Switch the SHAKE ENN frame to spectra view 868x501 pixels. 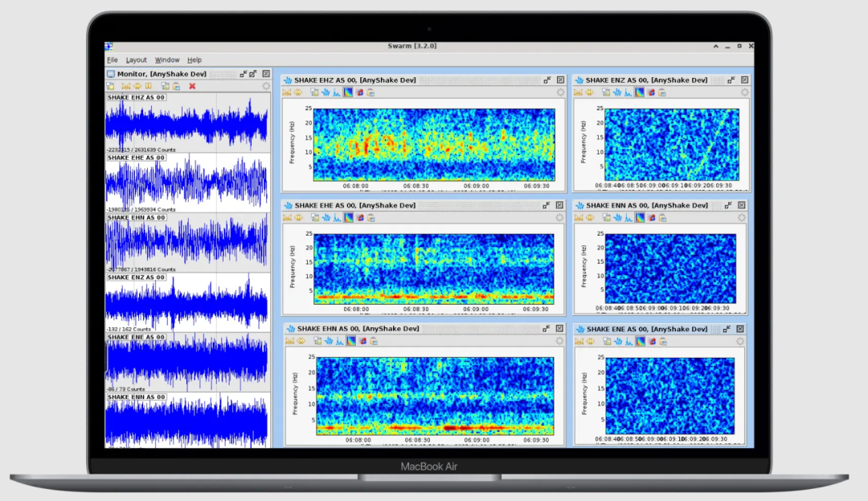628,218
